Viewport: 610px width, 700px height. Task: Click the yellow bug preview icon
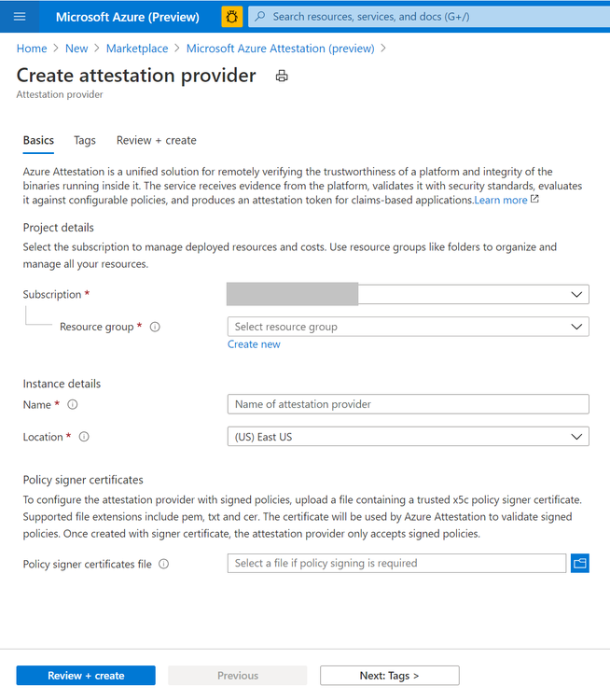(x=231, y=17)
